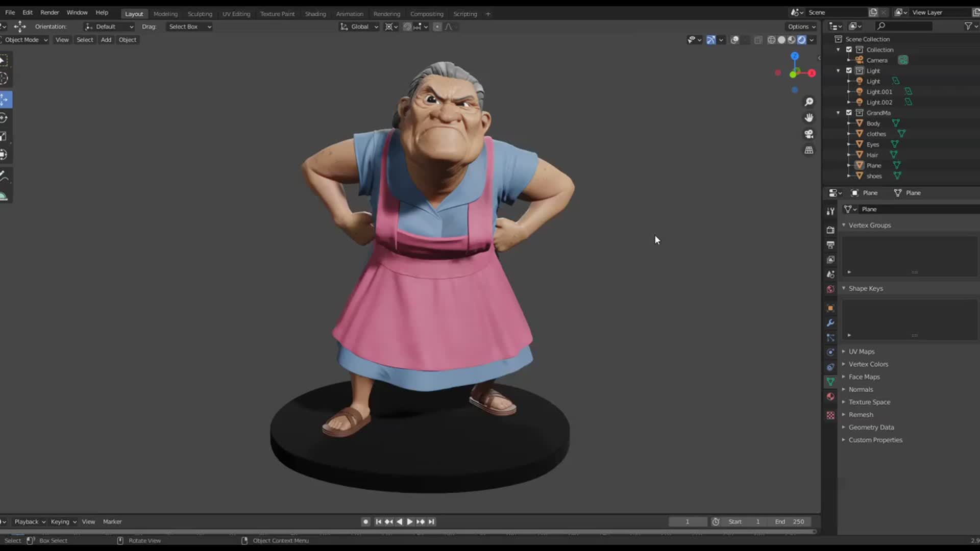980x551 pixels.
Task: Switch viewport to material preview shading
Action: pyautogui.click(x=792, y=40)
